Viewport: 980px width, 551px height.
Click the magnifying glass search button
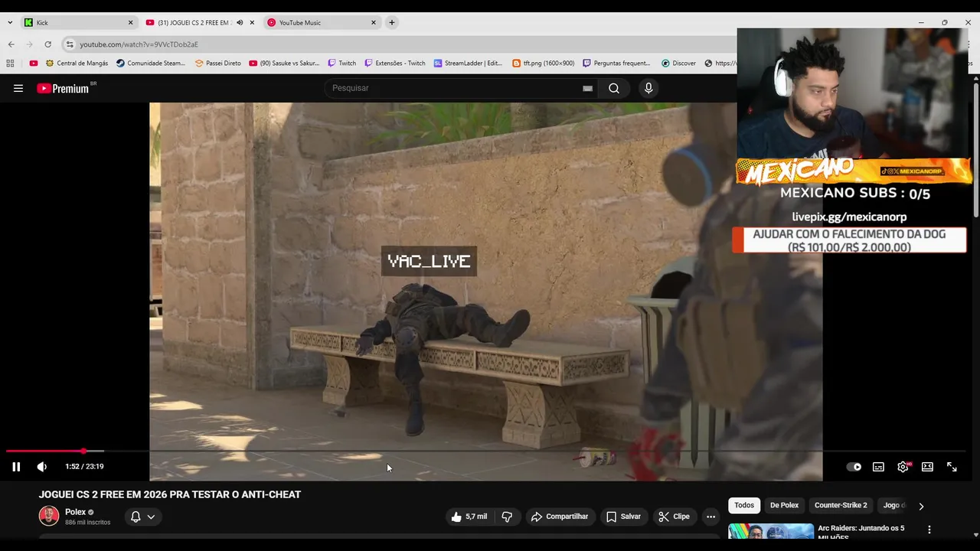[614, 88]
